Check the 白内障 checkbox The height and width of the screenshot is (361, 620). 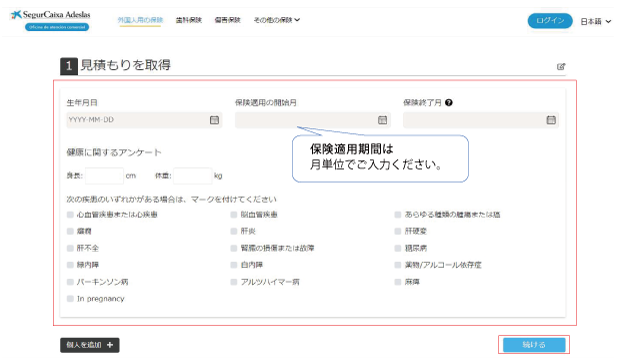tap(234, 265)
